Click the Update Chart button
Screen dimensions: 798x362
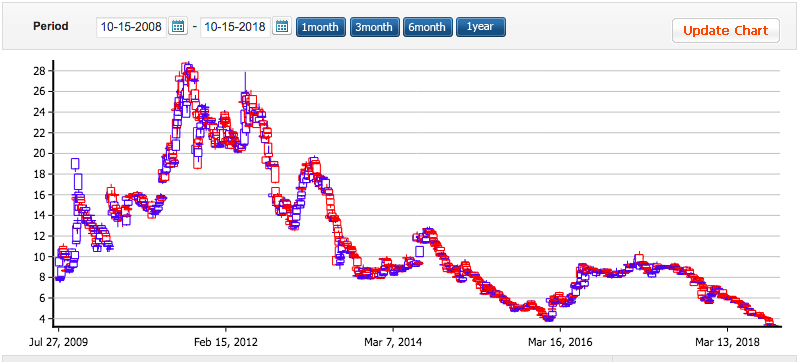click(x=726, y=31)
